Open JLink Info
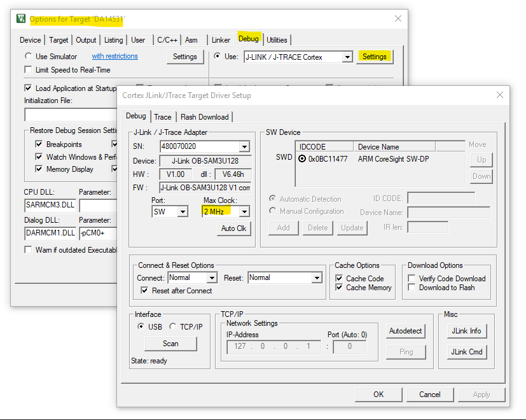Screen dimensions: 526x420 coord(466,331)
